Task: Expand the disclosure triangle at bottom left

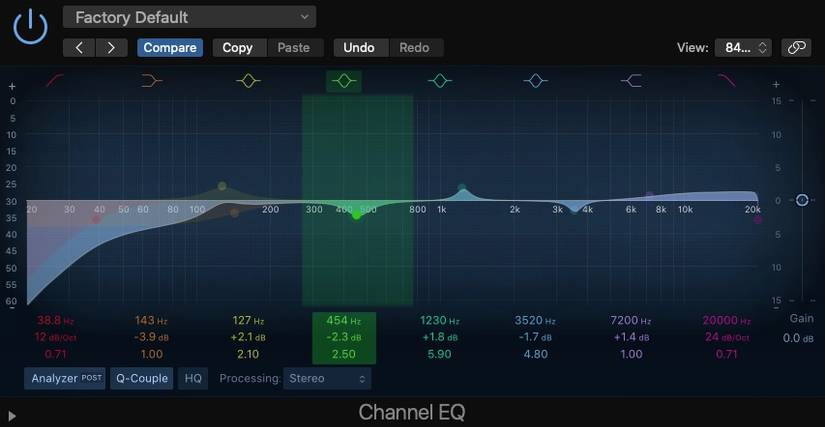Action: point(12,416)
